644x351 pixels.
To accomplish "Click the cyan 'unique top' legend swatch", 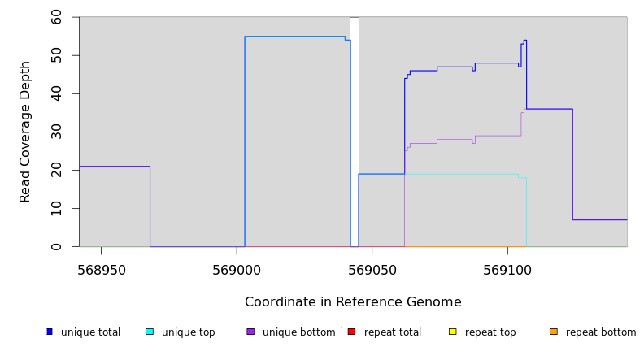I will click(x=150, y=331).
